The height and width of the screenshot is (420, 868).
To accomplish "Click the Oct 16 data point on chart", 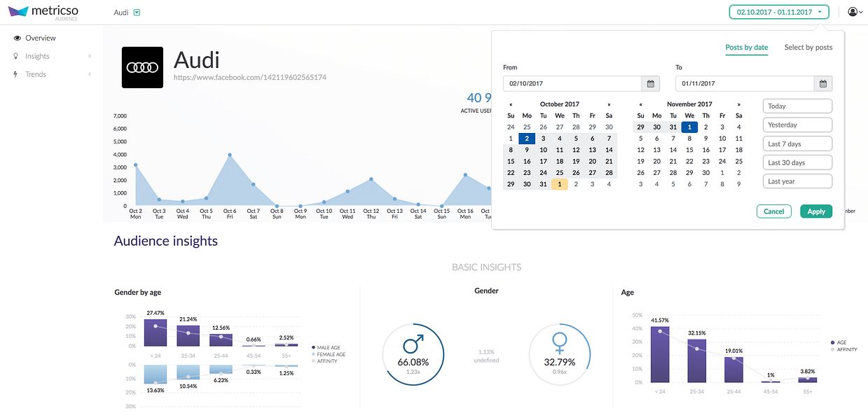I will (x=465, y=175).
